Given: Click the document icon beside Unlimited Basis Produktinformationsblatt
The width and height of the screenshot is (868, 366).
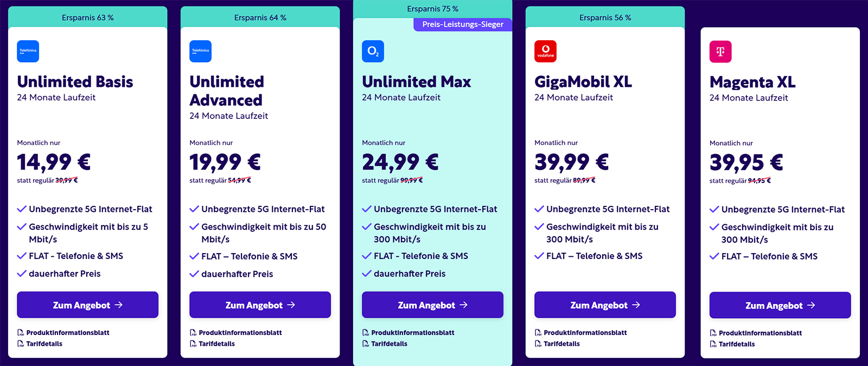Looking at the screenshot, I should pos(21,333).
